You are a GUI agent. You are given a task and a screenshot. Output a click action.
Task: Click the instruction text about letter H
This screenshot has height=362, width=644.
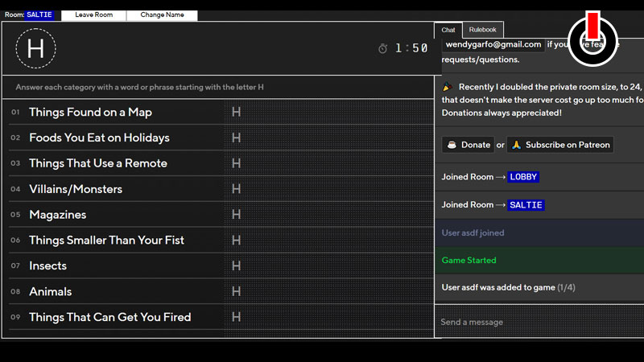click(139, 87)
